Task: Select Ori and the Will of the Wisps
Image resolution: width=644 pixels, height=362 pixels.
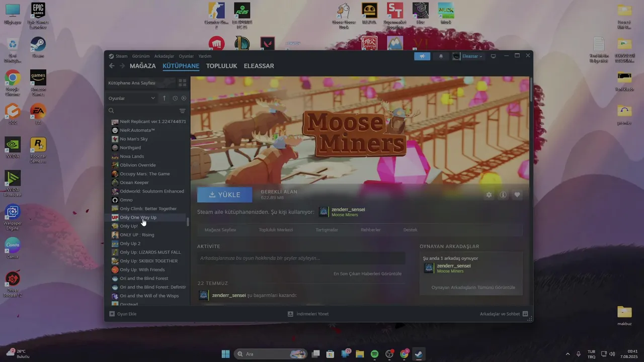Action: coord(149,296)
